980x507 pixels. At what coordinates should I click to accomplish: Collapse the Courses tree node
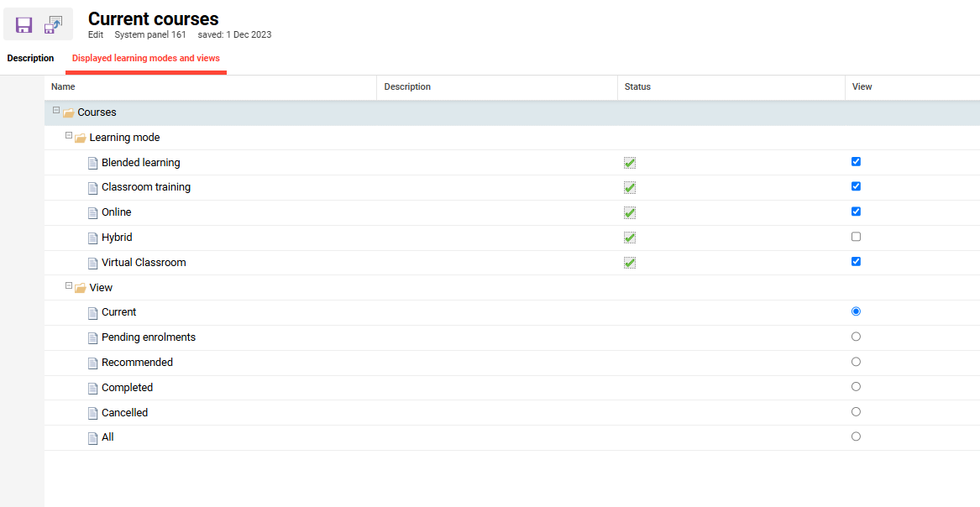pos(56,111)
